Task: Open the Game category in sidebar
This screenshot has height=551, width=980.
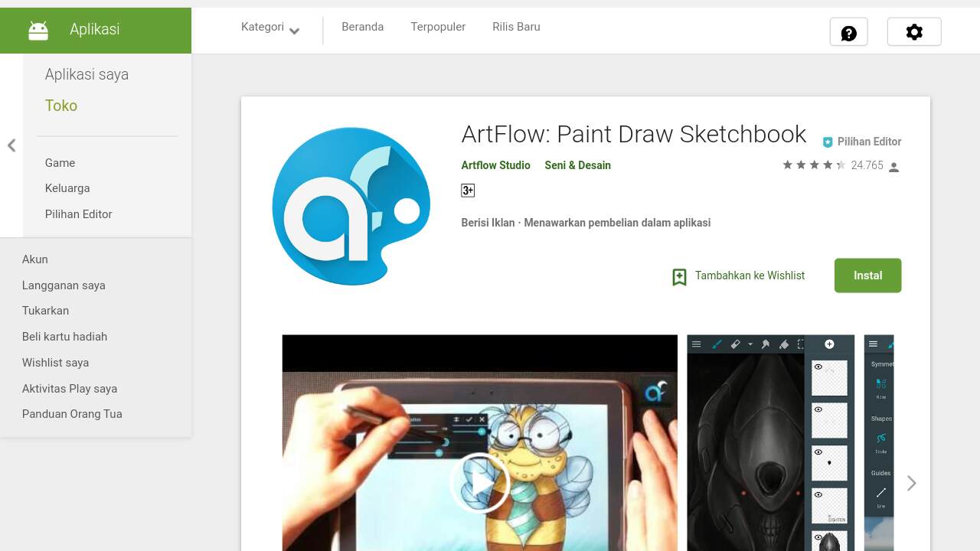Action: pos(60,163)
